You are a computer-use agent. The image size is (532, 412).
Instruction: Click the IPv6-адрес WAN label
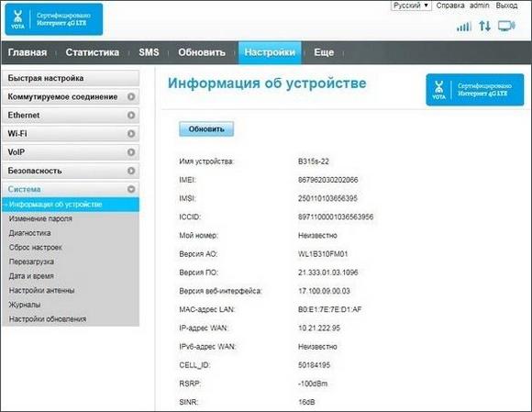(x=207, y=347)
